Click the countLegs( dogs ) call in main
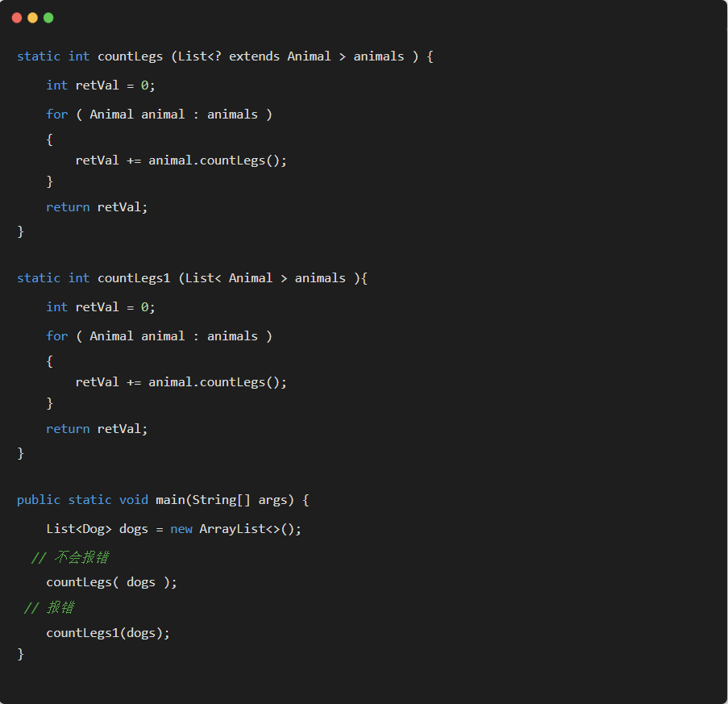 pos(111,582)
